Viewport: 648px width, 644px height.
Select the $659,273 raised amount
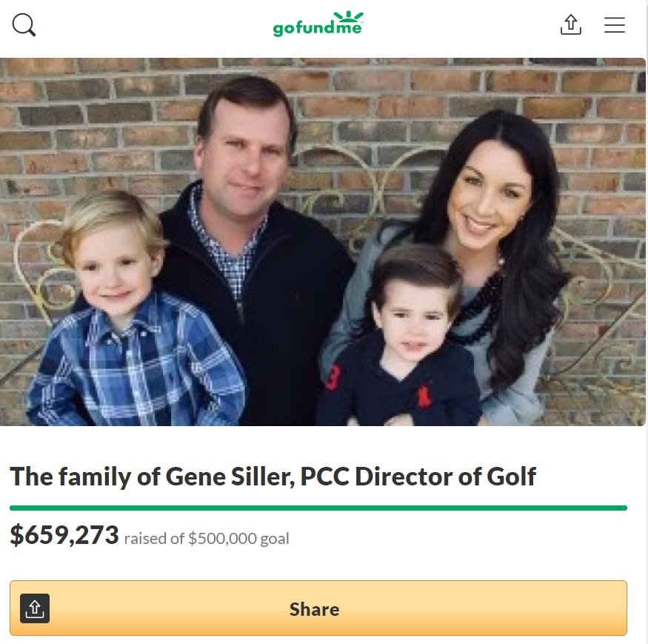tap(64, 535)
